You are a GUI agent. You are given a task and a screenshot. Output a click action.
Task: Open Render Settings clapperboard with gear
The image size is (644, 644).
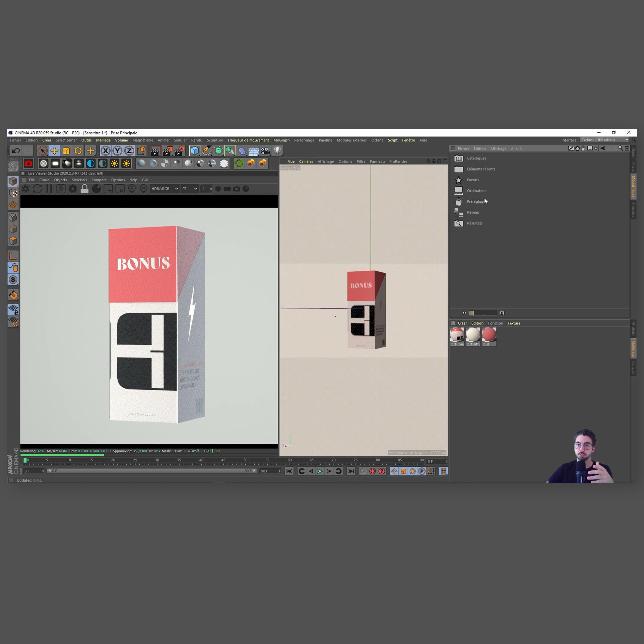(180, 151)
